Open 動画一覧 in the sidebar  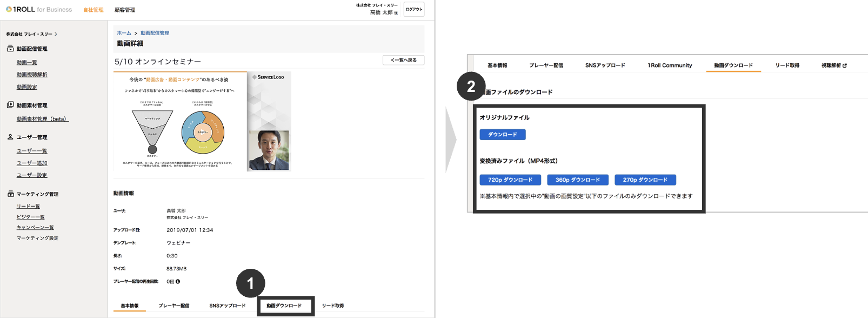(x=26, y=62)
